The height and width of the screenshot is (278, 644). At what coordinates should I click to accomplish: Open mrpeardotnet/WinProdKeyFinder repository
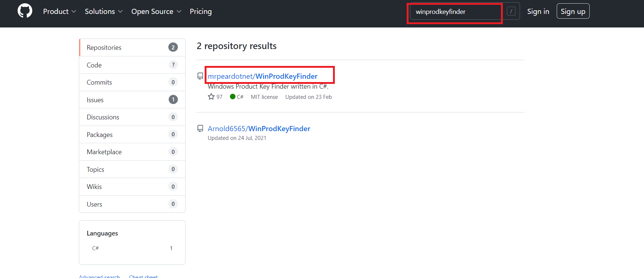click(x=263, y=76)
